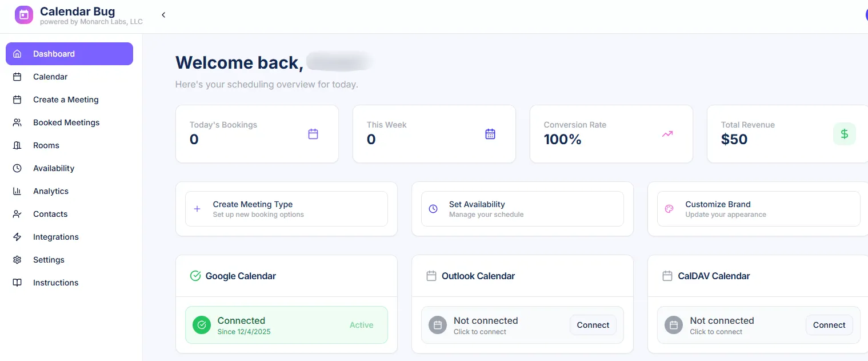Click the Calendar Bug app logo
This screenshot has width=868, height=361.
(23, 14)
